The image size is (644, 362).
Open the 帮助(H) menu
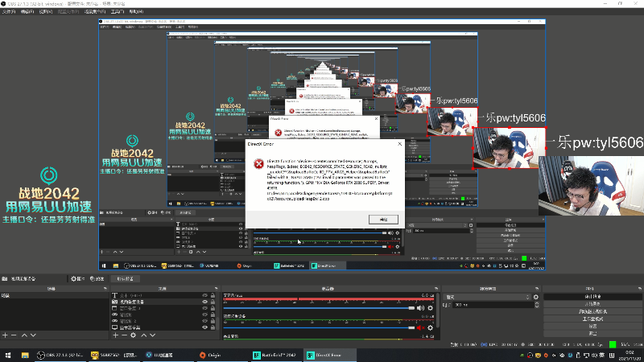(x=136, y=11)
